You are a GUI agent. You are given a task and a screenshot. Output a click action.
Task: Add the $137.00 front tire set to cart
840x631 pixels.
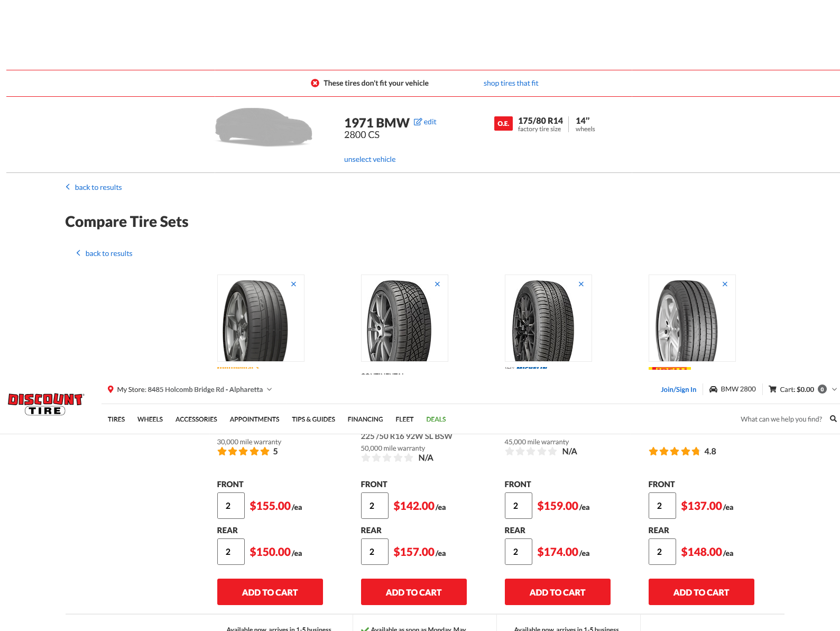[701, 592]
